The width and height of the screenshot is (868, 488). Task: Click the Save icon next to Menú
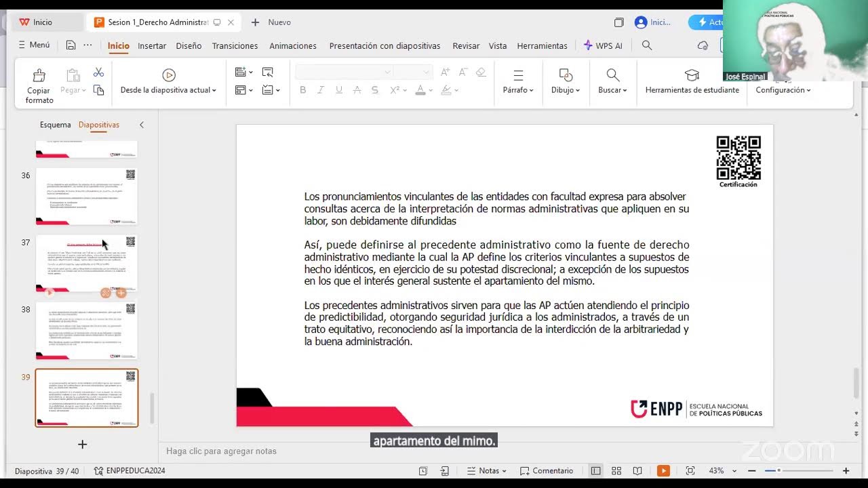(x=71, y=45)
